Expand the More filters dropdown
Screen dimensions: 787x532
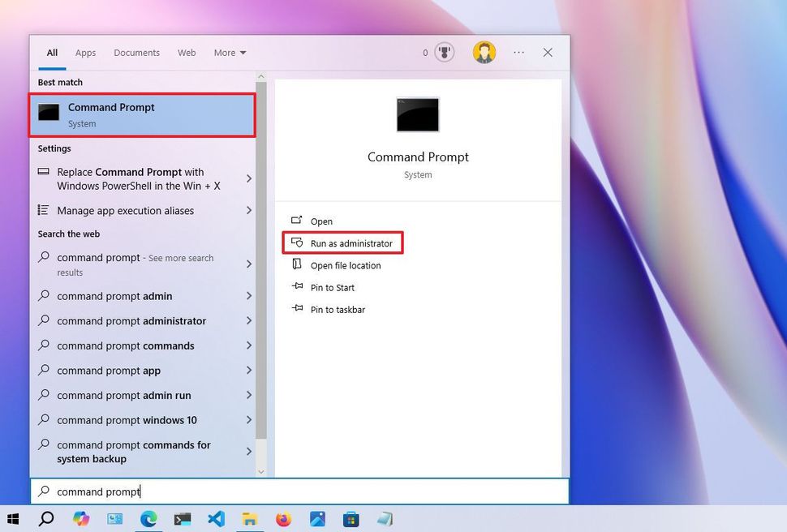[x=230, y=53]
